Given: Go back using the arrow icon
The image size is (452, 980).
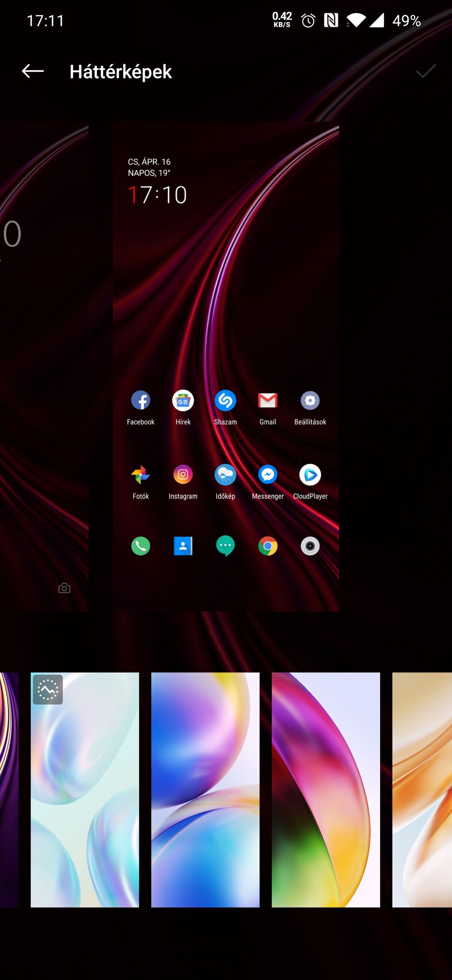Looking at the screenshot, I should [33, 71].
